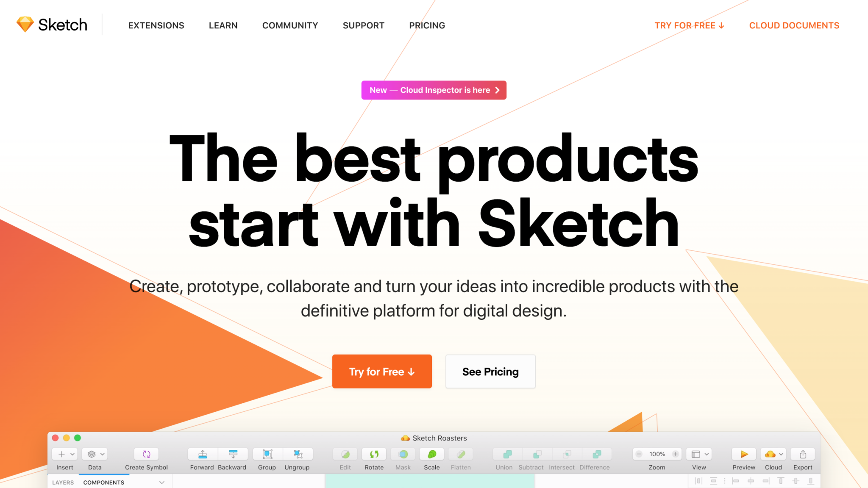Click the Cloud Inspector announcement banner

pyautogui.click(x=434, y=90)
